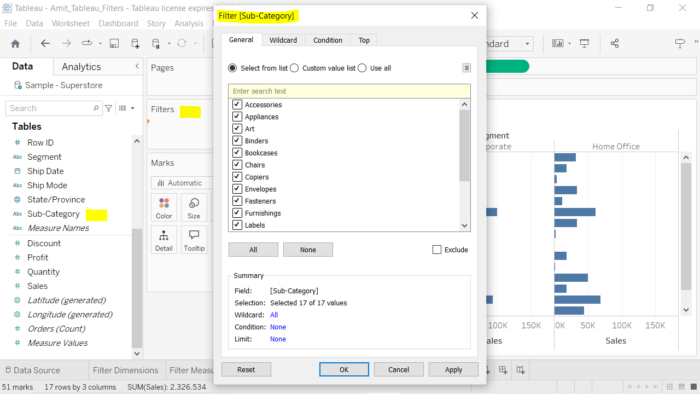
Task: Select the Use all radio button
Action: (362, 68)
